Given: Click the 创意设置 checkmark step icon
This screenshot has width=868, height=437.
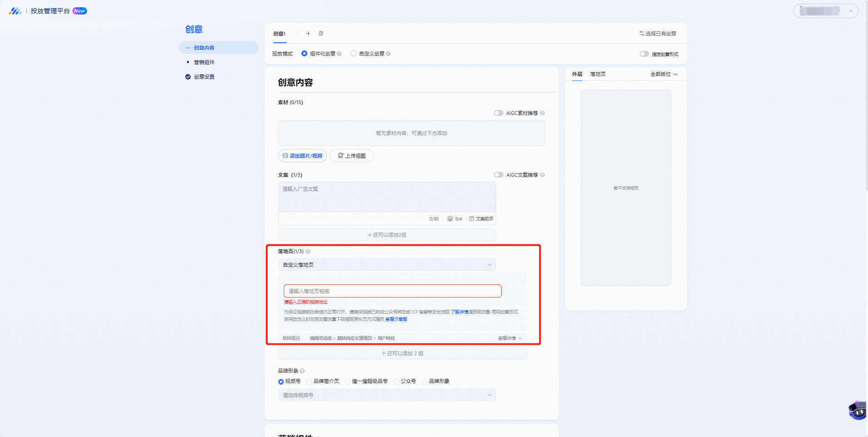Looking at the screenshot, I should click(188, 77).
